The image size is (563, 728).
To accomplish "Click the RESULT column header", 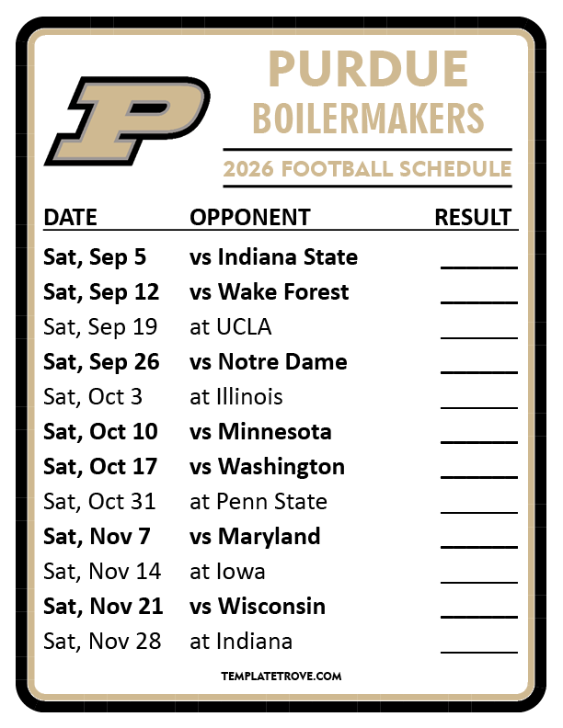I will [473, 217].
